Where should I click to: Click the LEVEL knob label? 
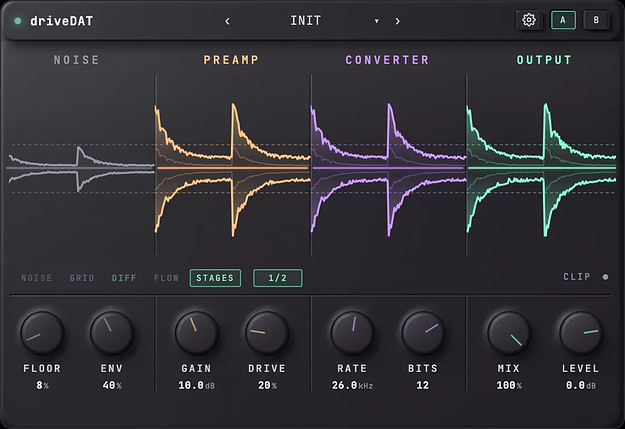click(581, 368)
